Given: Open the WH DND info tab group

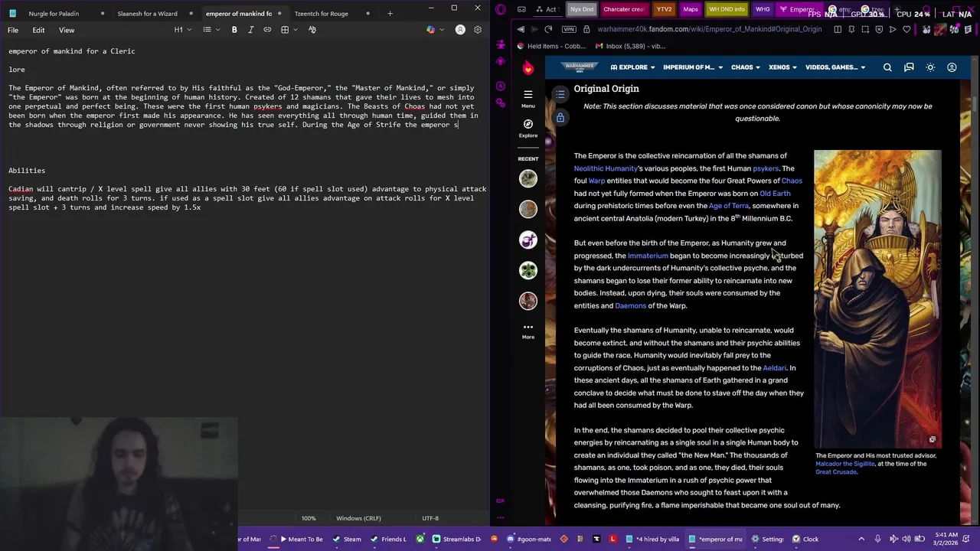Looking at the screenshot, I should [x=727, y=9].
